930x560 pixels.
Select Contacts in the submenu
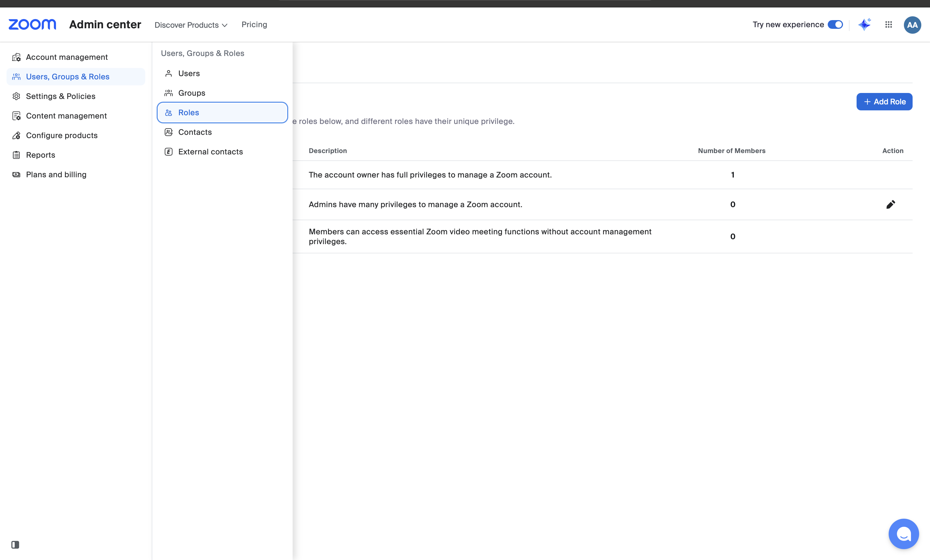point(195,132)
